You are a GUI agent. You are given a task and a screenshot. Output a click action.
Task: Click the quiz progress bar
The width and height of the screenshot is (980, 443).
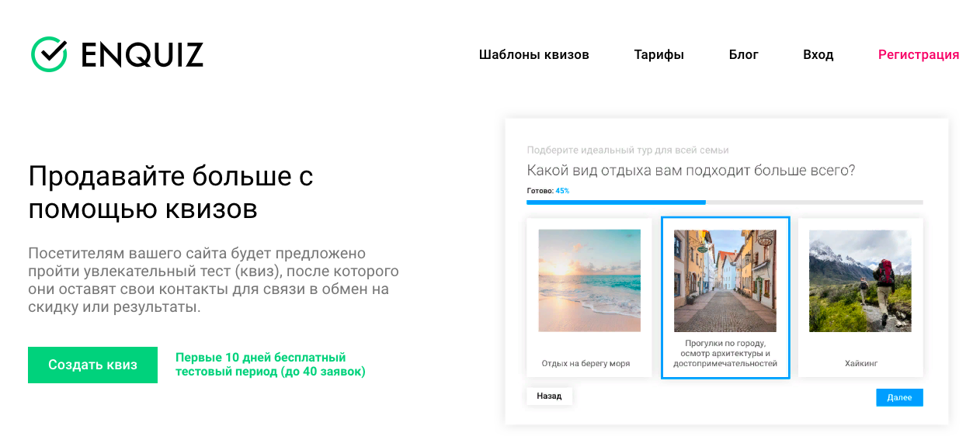pyautogui.click(x=724, y=202)
